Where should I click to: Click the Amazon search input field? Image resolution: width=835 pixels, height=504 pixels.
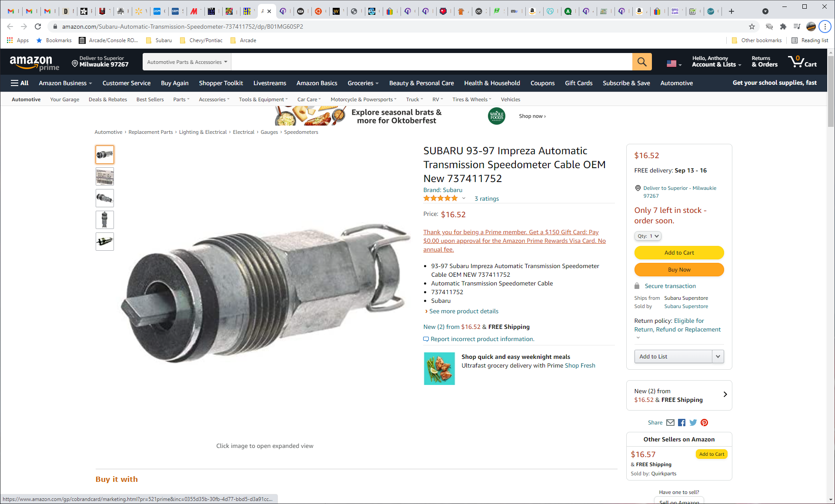[431, 62]
